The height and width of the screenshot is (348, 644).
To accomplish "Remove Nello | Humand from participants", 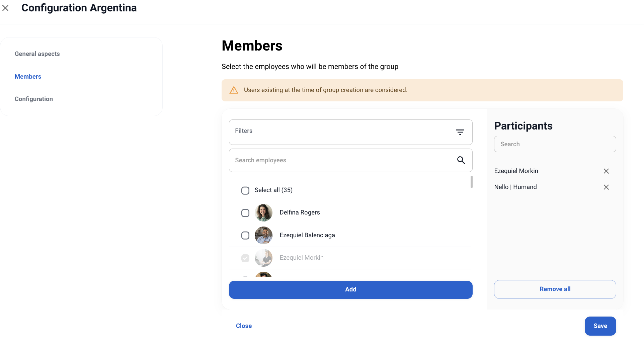I will click(606, 187).
